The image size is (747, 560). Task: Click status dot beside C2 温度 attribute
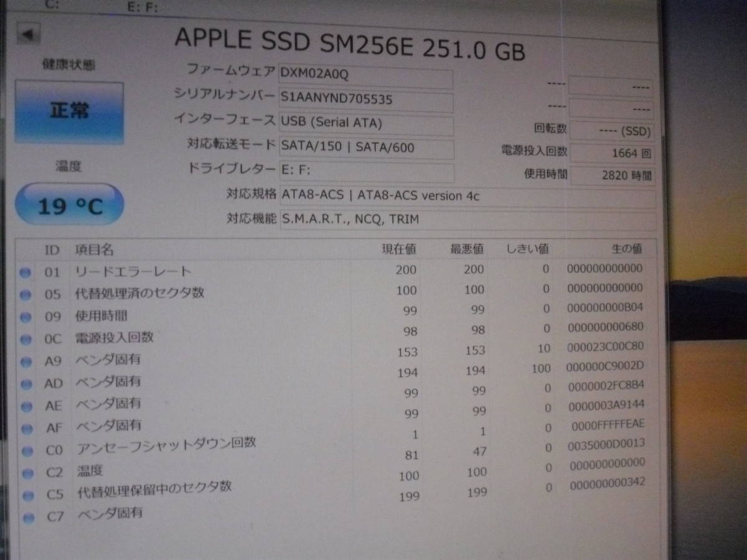(25, 470)
